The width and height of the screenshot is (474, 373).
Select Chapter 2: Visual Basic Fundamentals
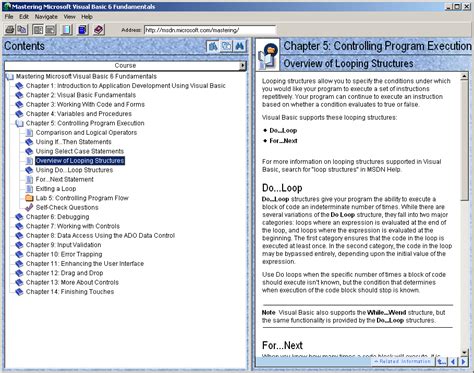(x=81, y=95)
